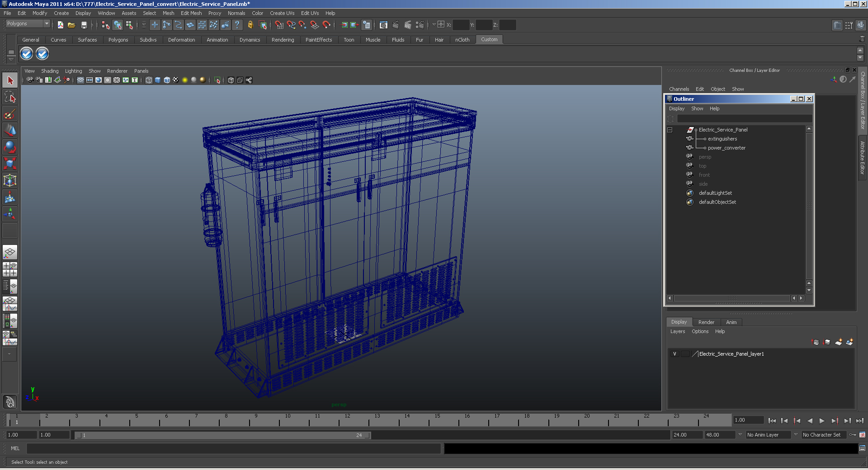Activate the Scale tool in toolbox
The image size is (868, 470).
pyautogui.click(x=10, y=164)
